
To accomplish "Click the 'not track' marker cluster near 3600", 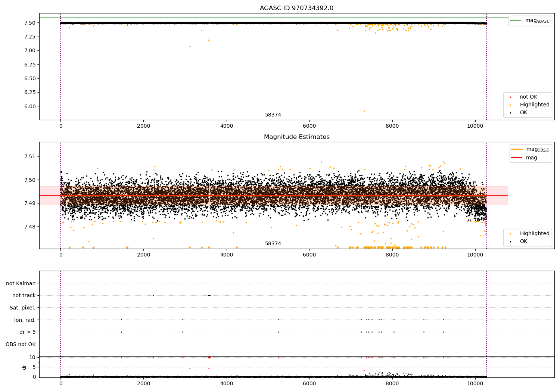I will point(209,295).
